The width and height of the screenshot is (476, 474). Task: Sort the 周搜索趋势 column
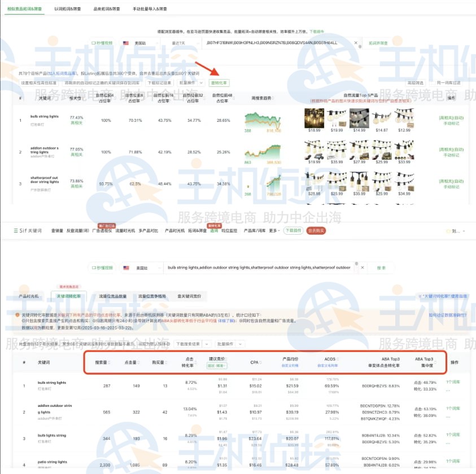[x=273, y=98]
